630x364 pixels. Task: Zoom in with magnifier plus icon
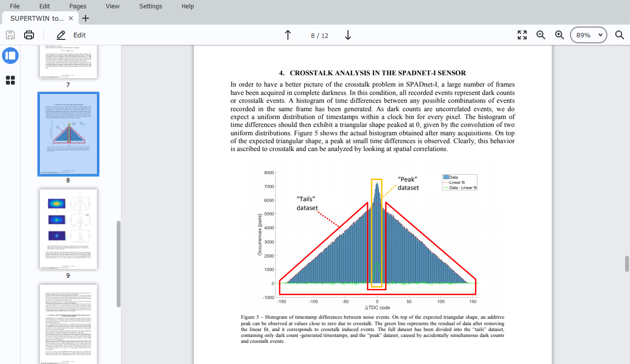(560, 35)
